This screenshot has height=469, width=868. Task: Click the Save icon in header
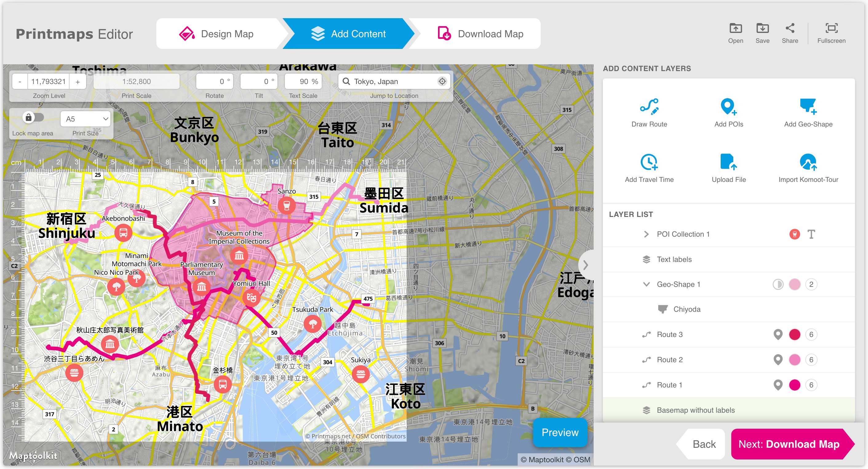click(x=762, y=29)
